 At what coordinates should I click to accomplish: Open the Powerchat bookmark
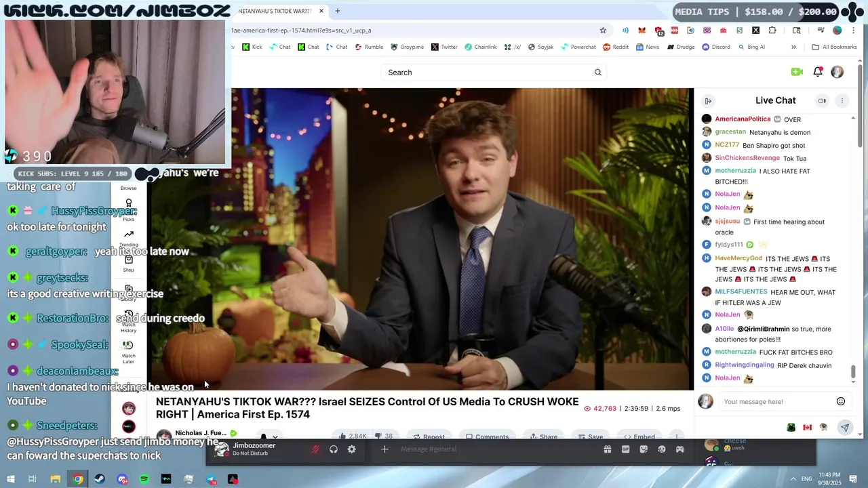578,47
